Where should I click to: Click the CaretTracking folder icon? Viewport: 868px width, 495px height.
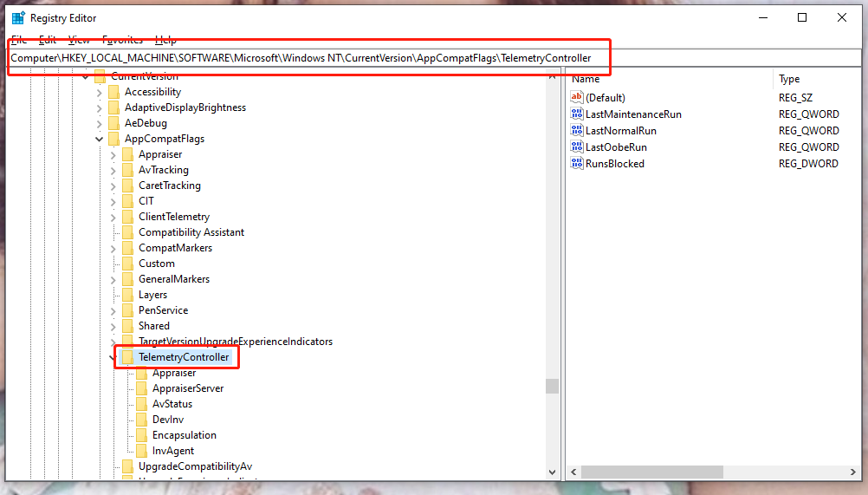(x=128, y=185)
